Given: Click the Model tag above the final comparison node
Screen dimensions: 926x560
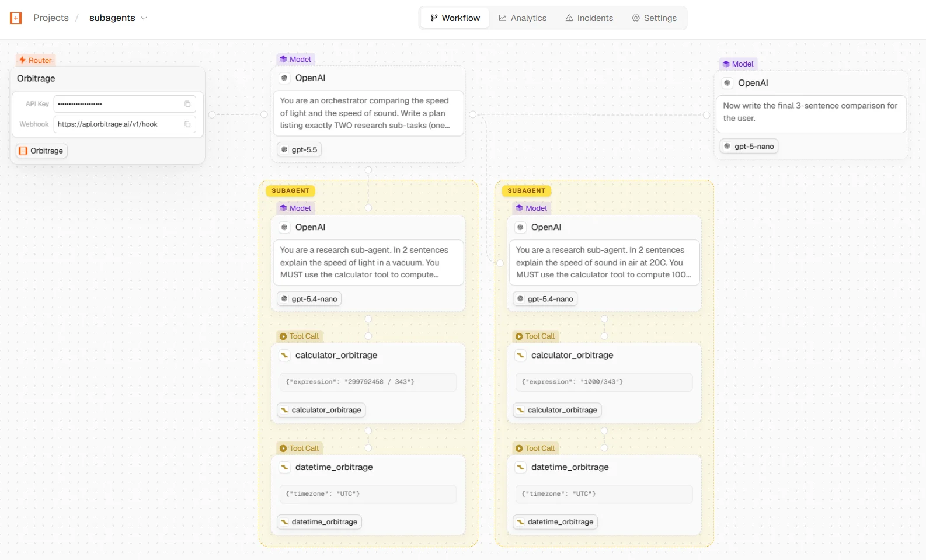Looking at the screenshot, I should click(x=738, y=64).
